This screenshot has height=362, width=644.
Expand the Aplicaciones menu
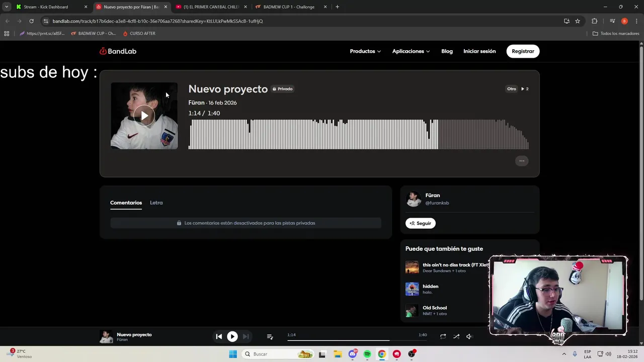pyautogui.click(x=411, y=51)
